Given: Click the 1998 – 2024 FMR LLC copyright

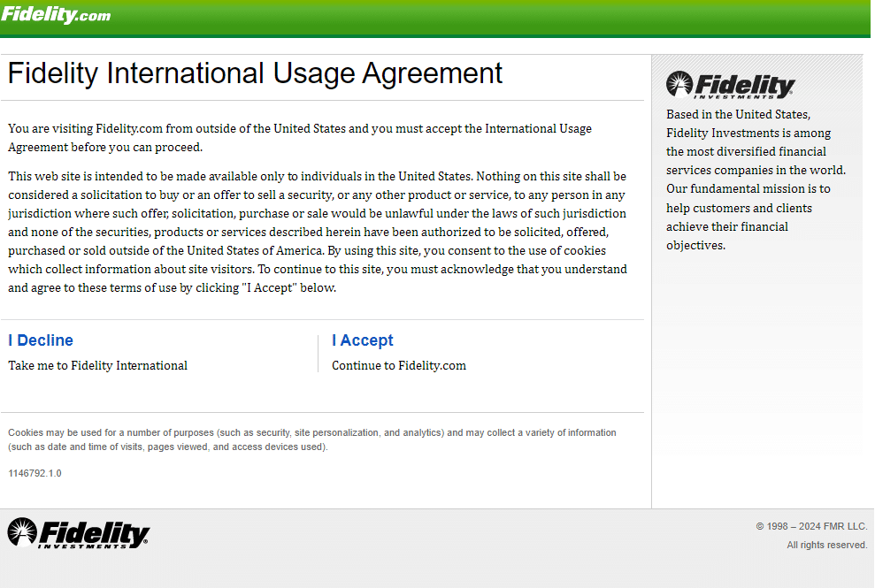Looking at the screenshot, I should tap(811, 526).
